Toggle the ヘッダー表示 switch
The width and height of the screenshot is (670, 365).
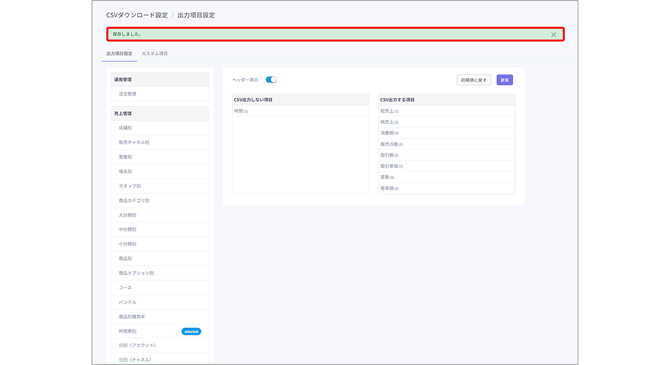click(271, 79)
